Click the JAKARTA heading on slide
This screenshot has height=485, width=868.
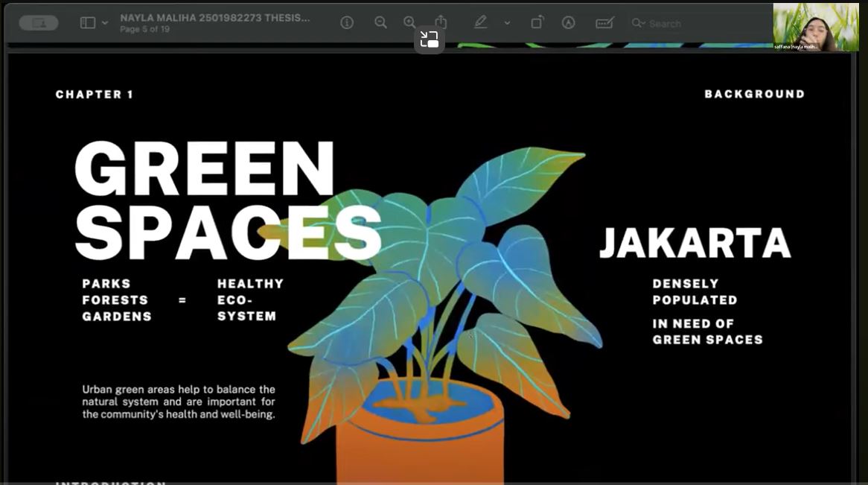(695, 244)
